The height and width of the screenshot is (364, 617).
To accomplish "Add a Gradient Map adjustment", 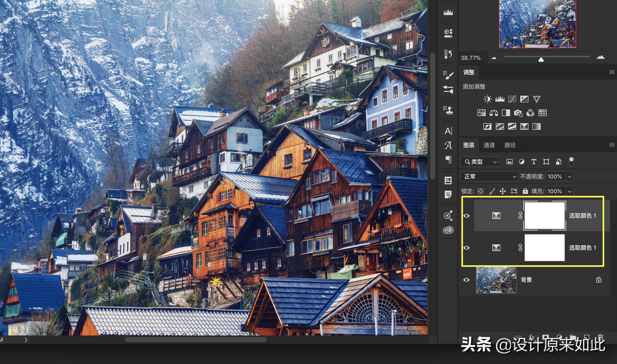I will point(536,127).
